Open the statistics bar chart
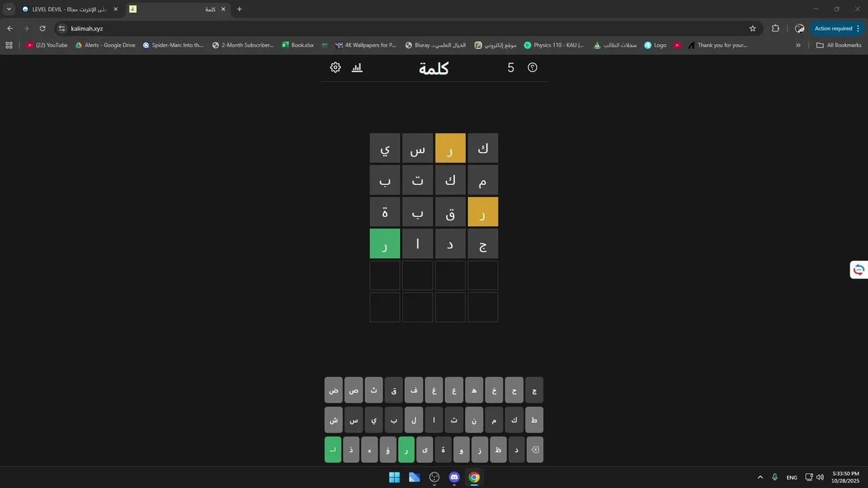The image size is (868, 488). coord(357,68)
